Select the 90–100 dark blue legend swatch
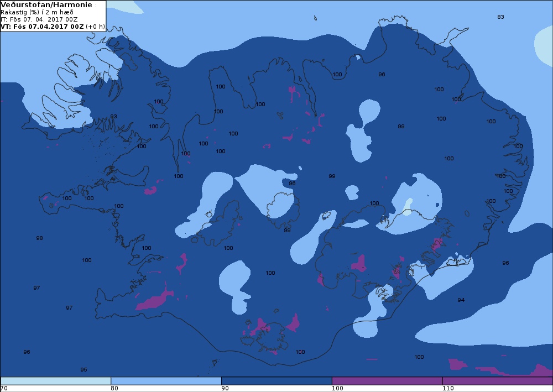This screenshot has width=553, height=392. 276,381
